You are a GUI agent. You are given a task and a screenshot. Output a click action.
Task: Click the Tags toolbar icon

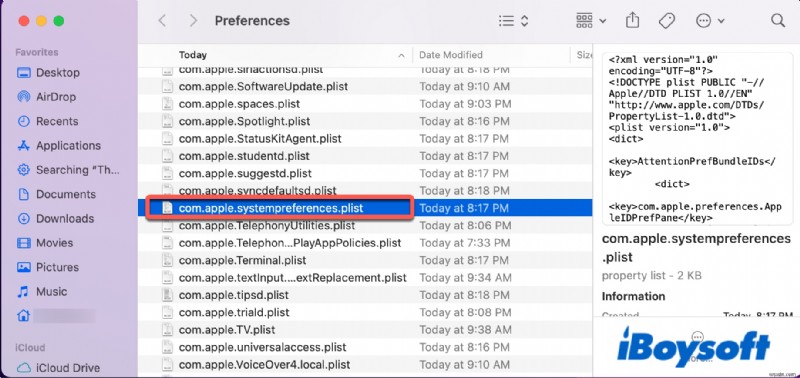point(666,21)
